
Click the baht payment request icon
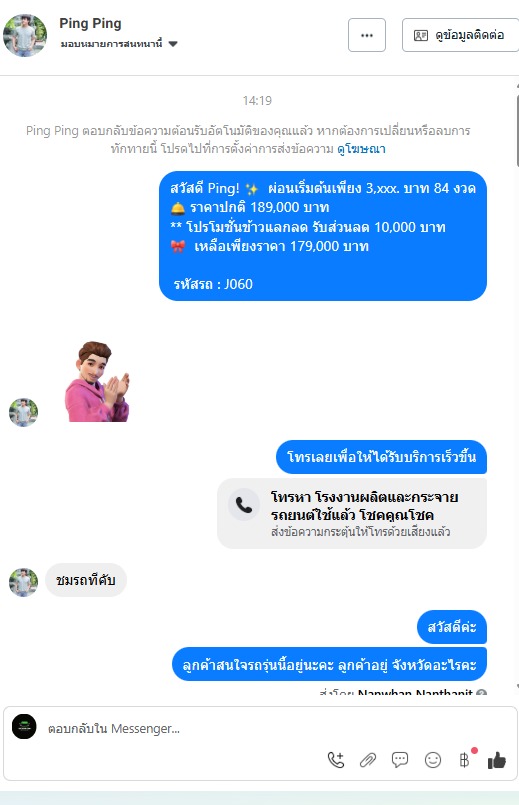click(464, 760)
